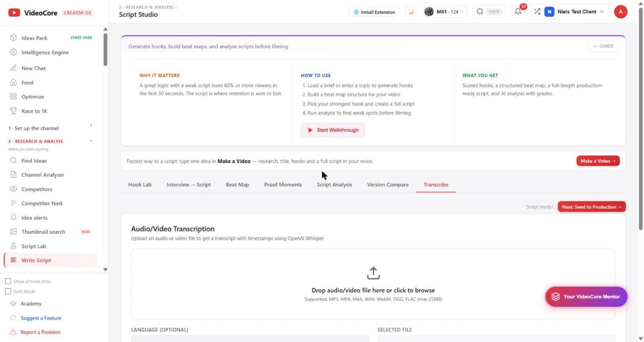The image size is (644, 342).
Task: Click the Intelligence Engine gear icon
Action: tap(13, 52)
